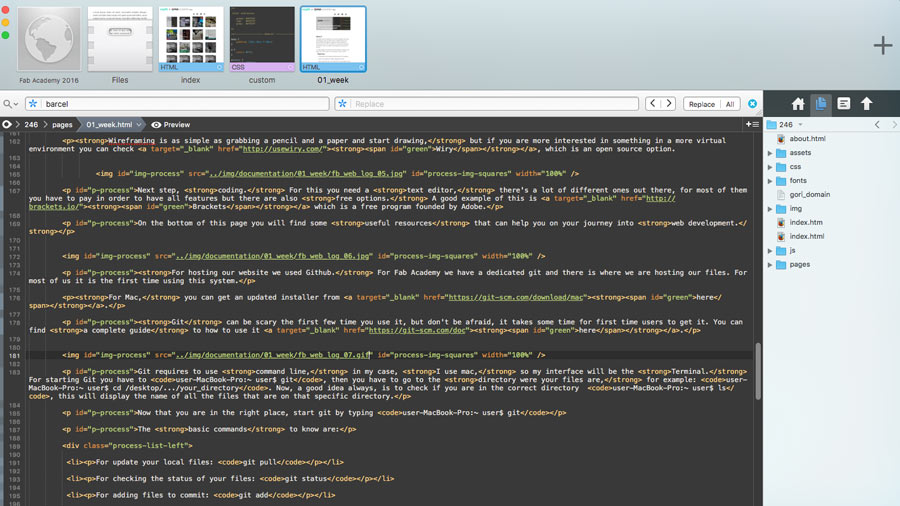Expand the js folder
The width and height of the screenshot is (900, 506).
pos(770,251)
